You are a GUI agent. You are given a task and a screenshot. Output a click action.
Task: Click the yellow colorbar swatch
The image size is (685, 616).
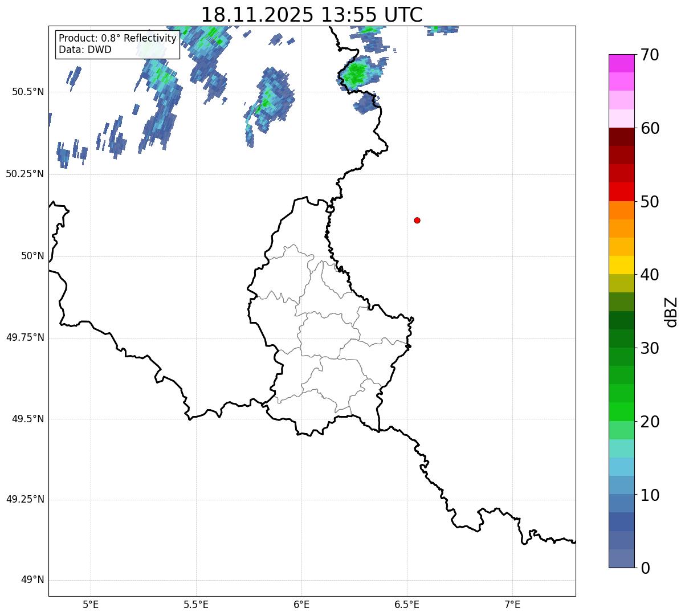coord(621,265)
